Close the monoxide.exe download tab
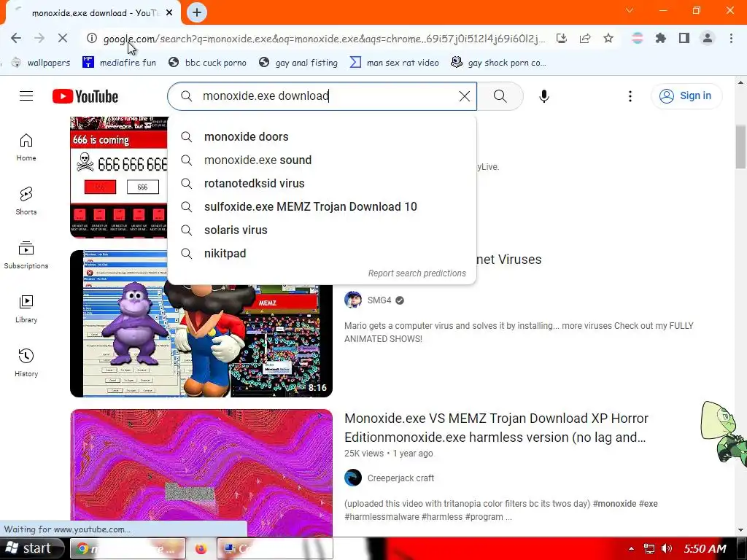This screenshot has width=747, height=560. [169, 13]
